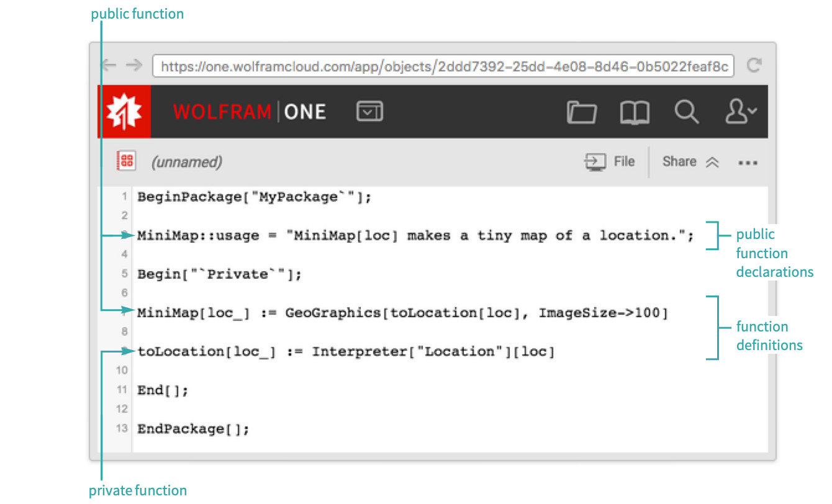The width and height of the screenshot is (832, 504).
Task: Place cursor on the toLocation definition line
Action: [x=346, y=352]
